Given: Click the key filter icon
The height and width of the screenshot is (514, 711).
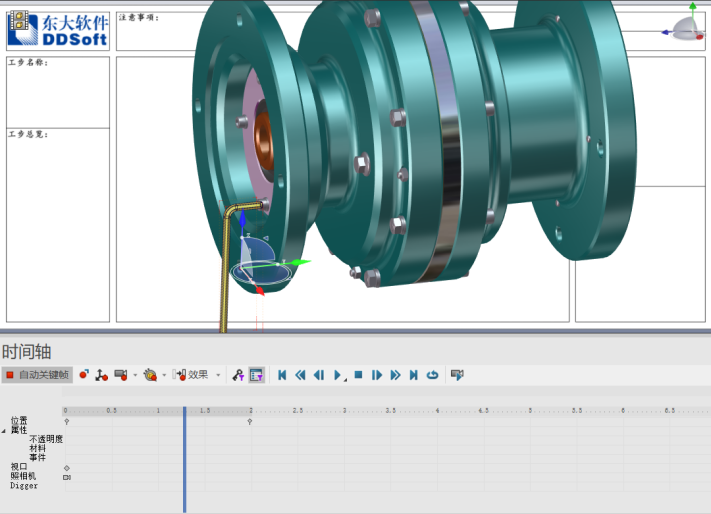Looking at the screenshot, I should pyautogui.click(x=238, y=375).
